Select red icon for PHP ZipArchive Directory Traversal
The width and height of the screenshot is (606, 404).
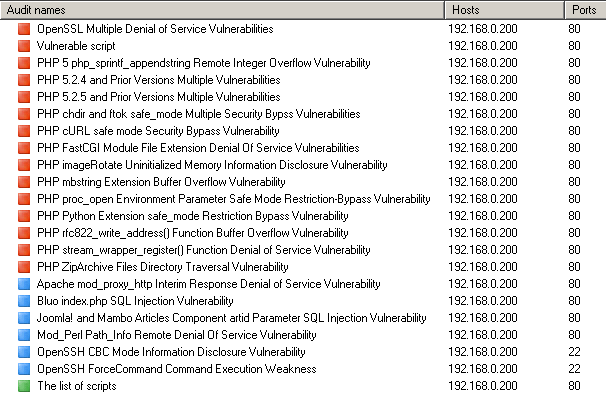coord(24,267)
